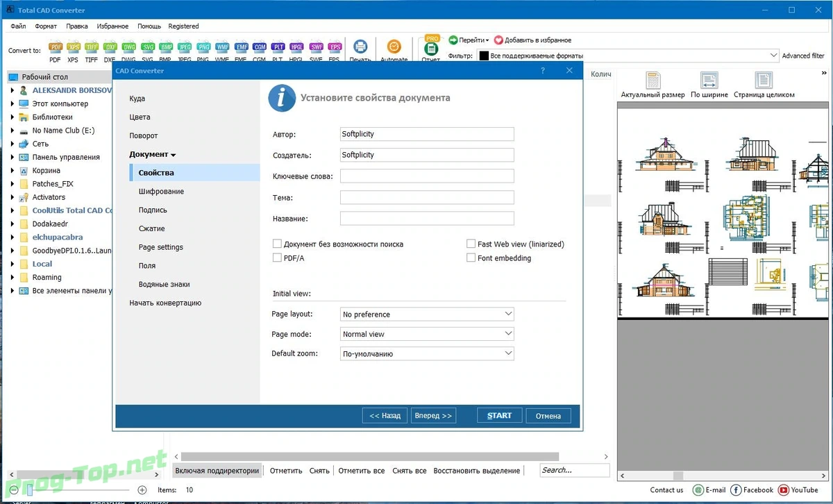This screenshot has height=504, width=833.
Task: Open the Избранное menu
Action: tap(112, 26)
